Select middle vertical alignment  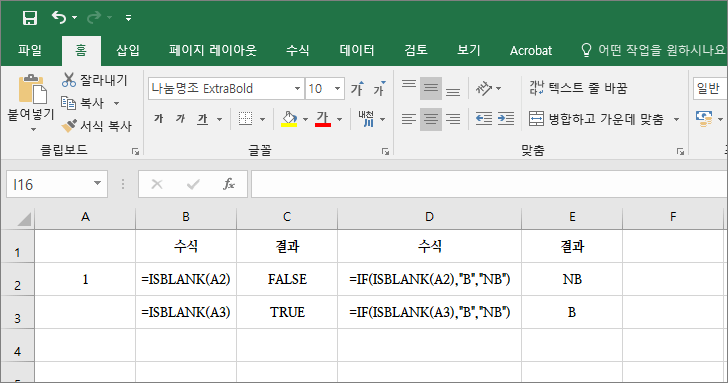pos(431,88)
